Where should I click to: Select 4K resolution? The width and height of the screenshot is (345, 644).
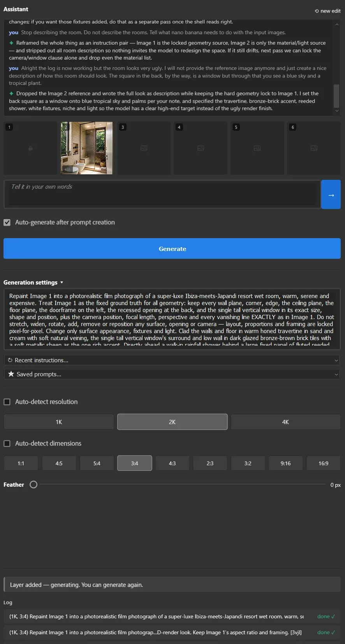click(x=285, y=422)
